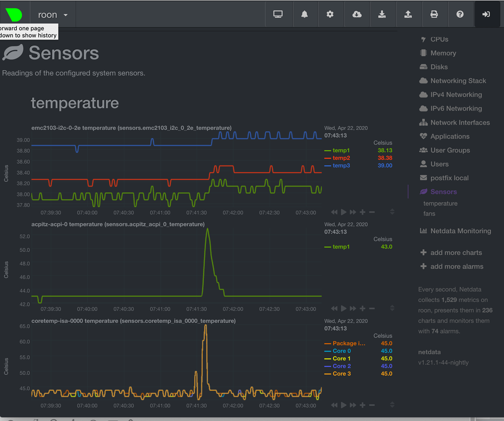Zoom in on the coretemp chart with the plus icon

tap(362, 405)
